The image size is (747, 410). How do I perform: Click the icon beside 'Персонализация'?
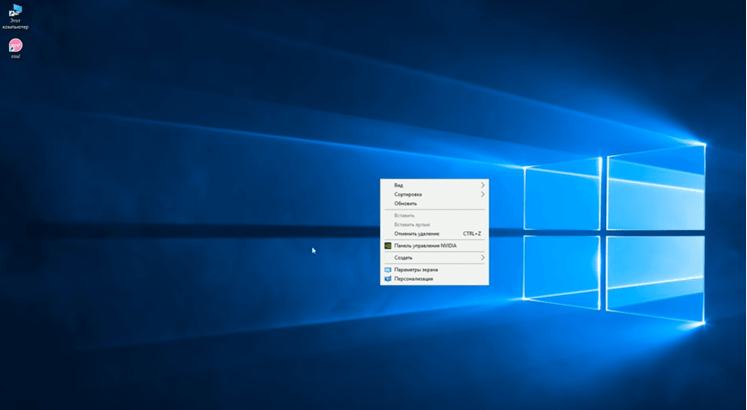coord(388,279)
